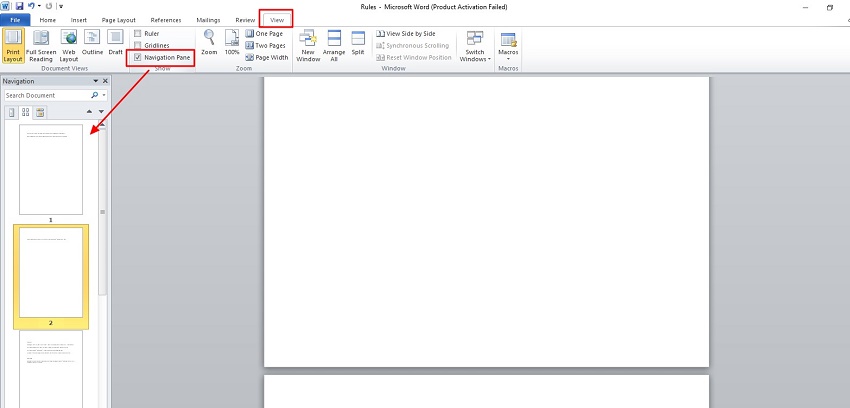Toggle the Gridlines checkbox

coord(138,46)
